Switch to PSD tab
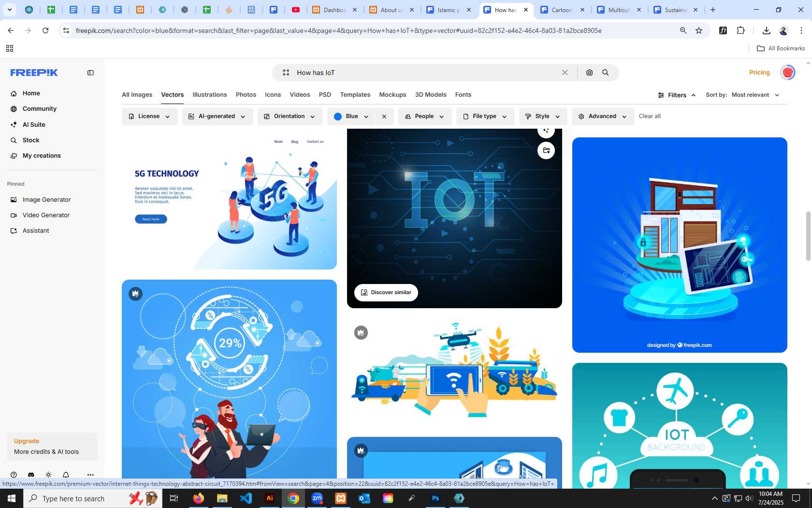812x508 pixels. pos(325,95)
